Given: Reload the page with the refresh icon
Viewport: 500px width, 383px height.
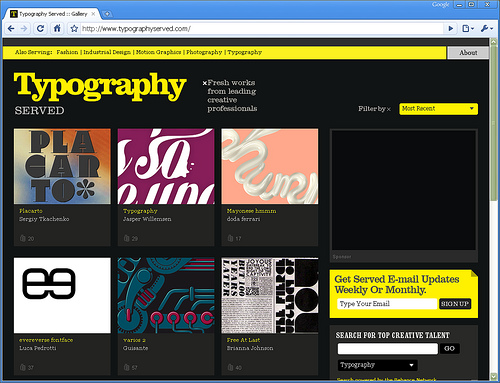Looking at the screenshot, I should tap(40, 29).
